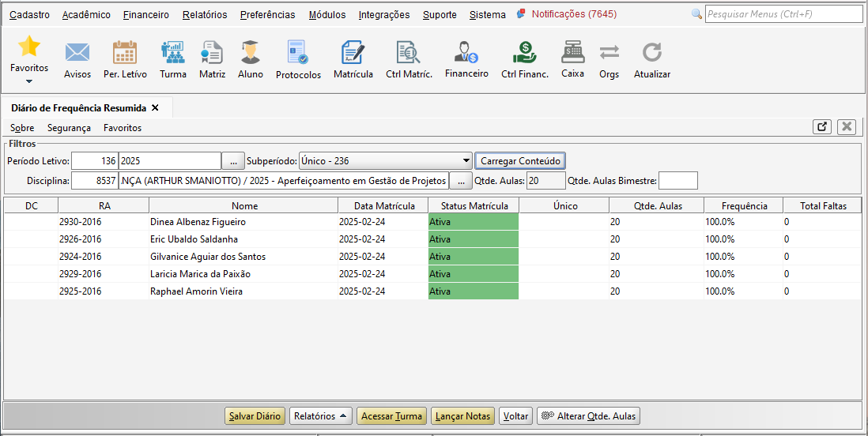868x436 pixels.
Task: Focus the Pesquisar Menus search field
Action: (784, 14)
